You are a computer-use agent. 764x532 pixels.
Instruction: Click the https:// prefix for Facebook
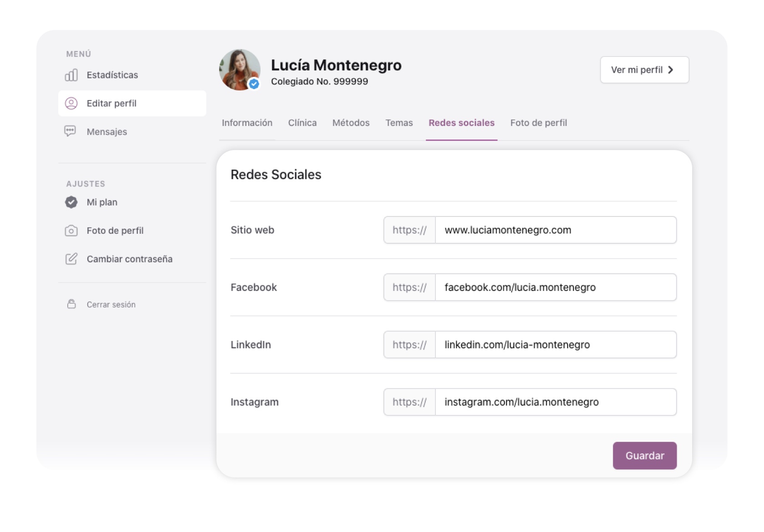coord(410,287)
